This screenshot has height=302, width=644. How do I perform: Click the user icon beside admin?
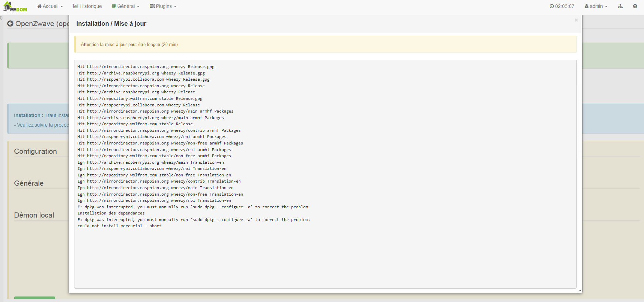(x=586, y=6)
